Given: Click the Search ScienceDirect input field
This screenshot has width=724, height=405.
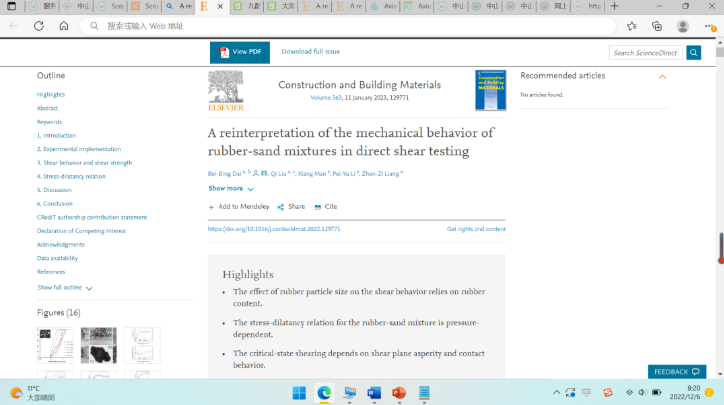Looking at the screenshot, I should point(645,52).
